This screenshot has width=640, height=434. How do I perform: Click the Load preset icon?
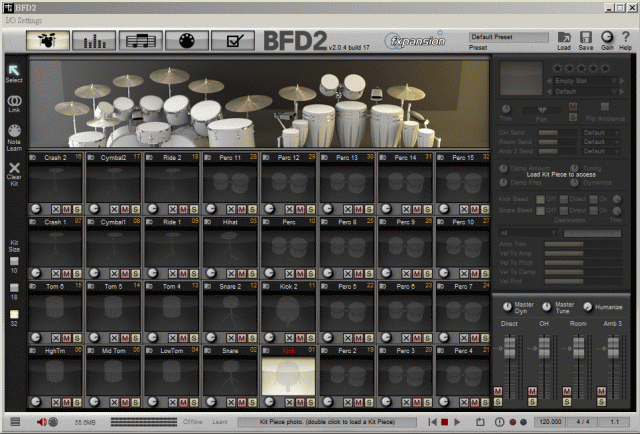(x=564, y=38)
